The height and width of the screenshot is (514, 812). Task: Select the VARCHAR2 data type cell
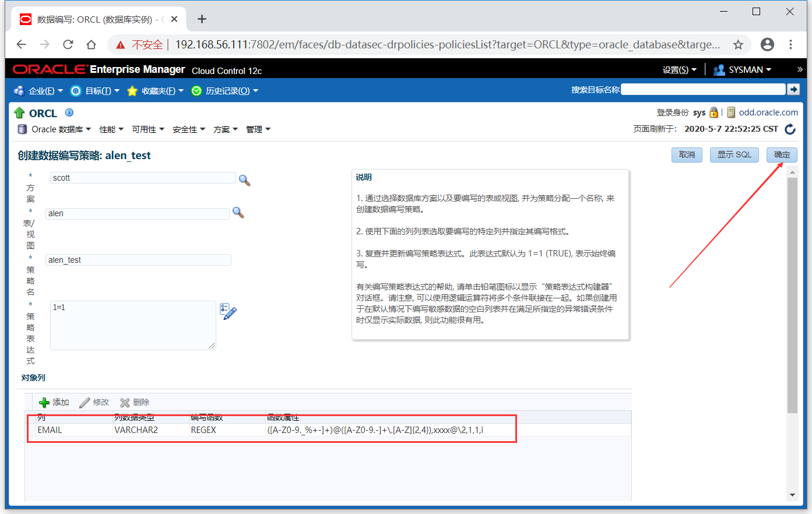point(150,430)
